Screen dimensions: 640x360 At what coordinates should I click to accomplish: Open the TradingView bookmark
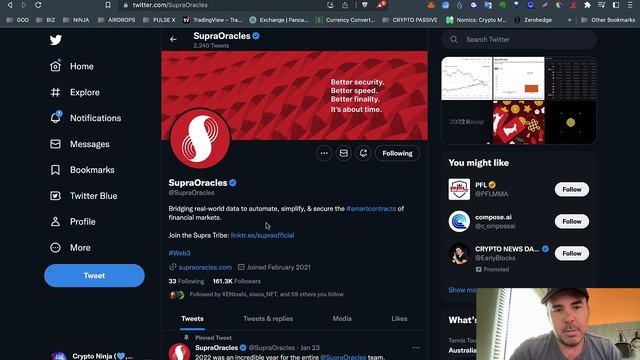coord(212,20)
